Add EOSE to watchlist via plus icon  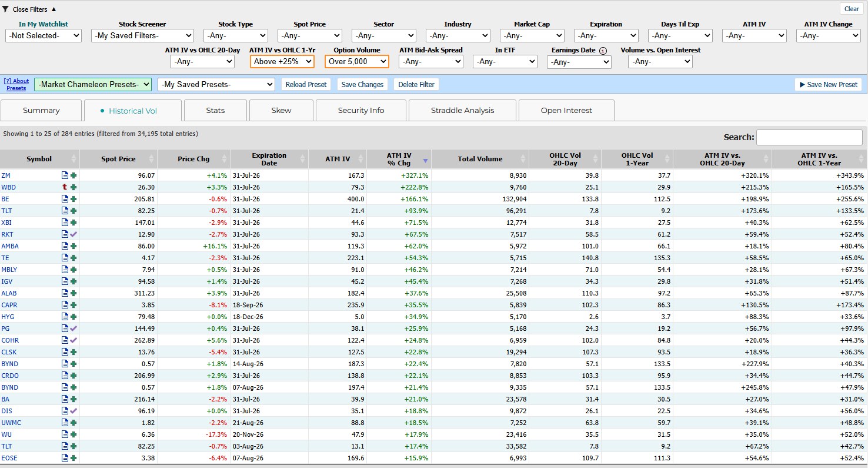tap(74, 458)
